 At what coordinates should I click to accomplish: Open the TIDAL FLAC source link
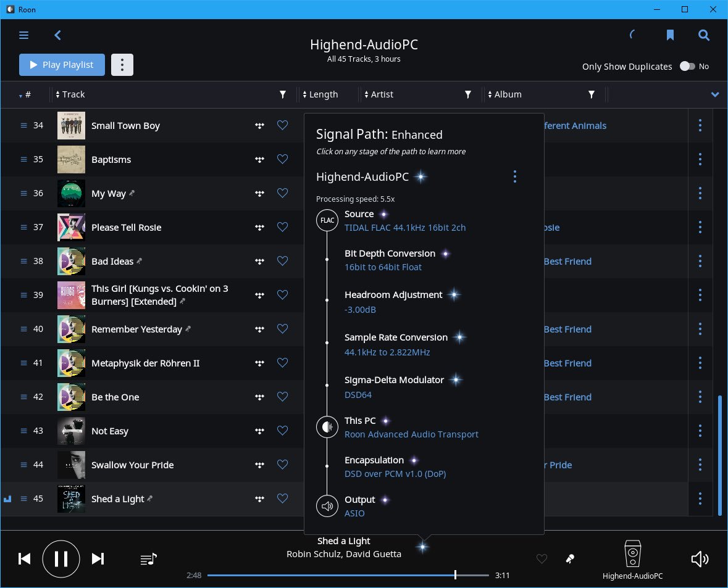pyautogui.click(x=405, y=227)
